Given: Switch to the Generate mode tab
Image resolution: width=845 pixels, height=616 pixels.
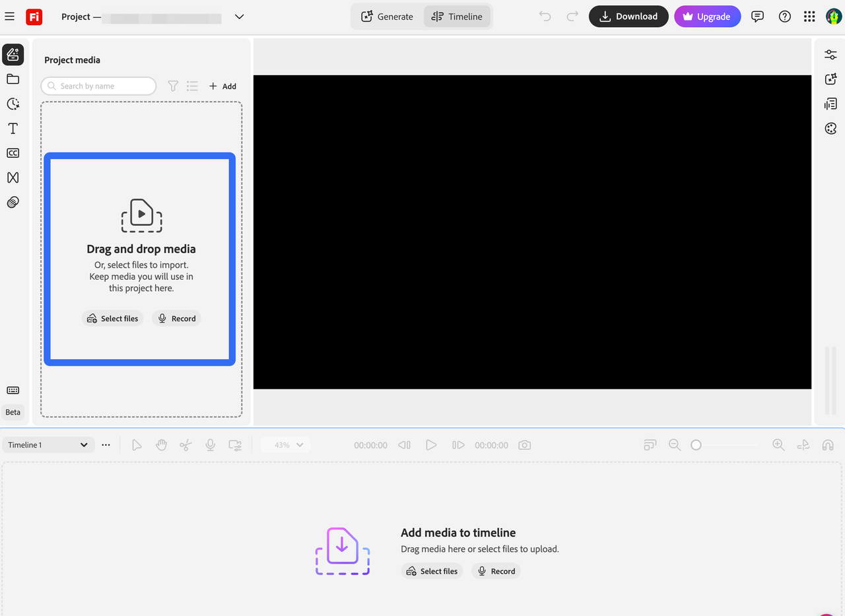Looking at the screenshot, I should coord(387,17).
